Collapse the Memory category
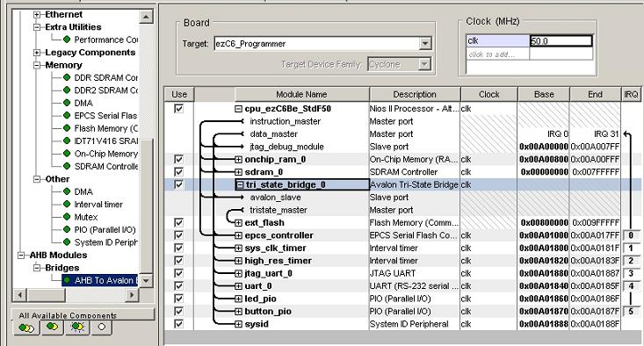644x346 pixels. tap(37, 65)
